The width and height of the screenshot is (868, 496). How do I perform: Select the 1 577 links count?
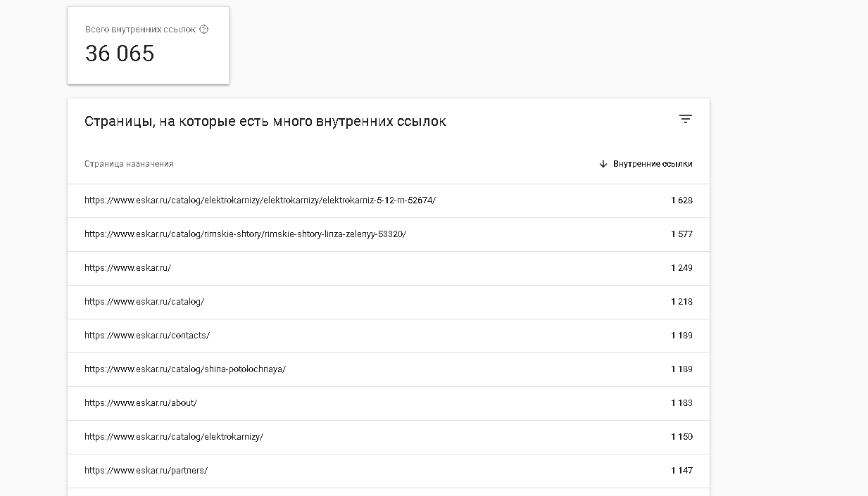(681, 234)
